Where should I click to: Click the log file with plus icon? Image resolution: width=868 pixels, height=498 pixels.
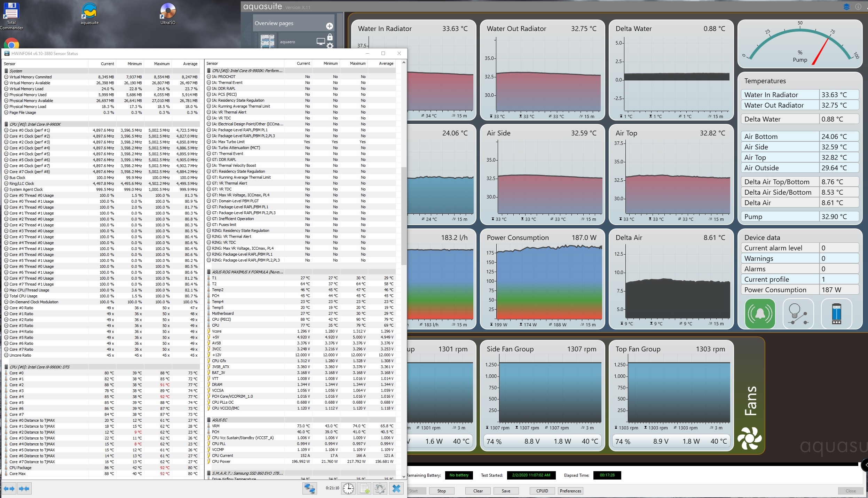click(x=365, y=489)
